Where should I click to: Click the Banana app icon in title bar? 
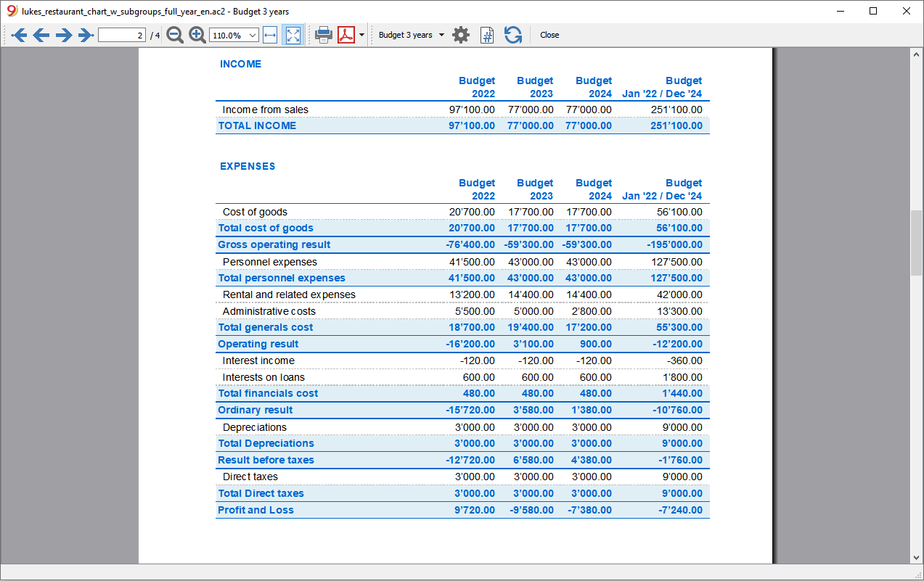click(12, 11)
